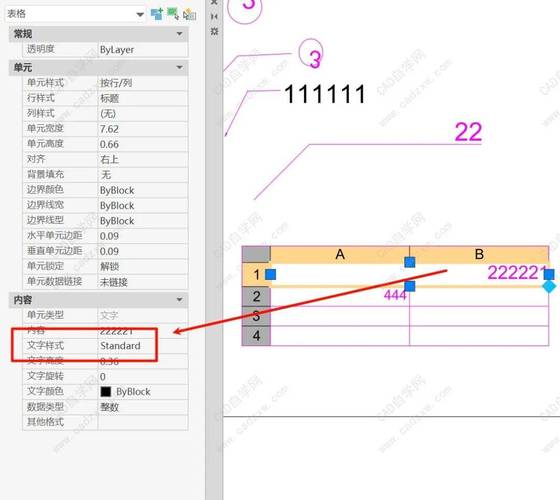Screen dimensions: 560x500
Task: Click the 单元宽度 property label
Action: (45, 128)
